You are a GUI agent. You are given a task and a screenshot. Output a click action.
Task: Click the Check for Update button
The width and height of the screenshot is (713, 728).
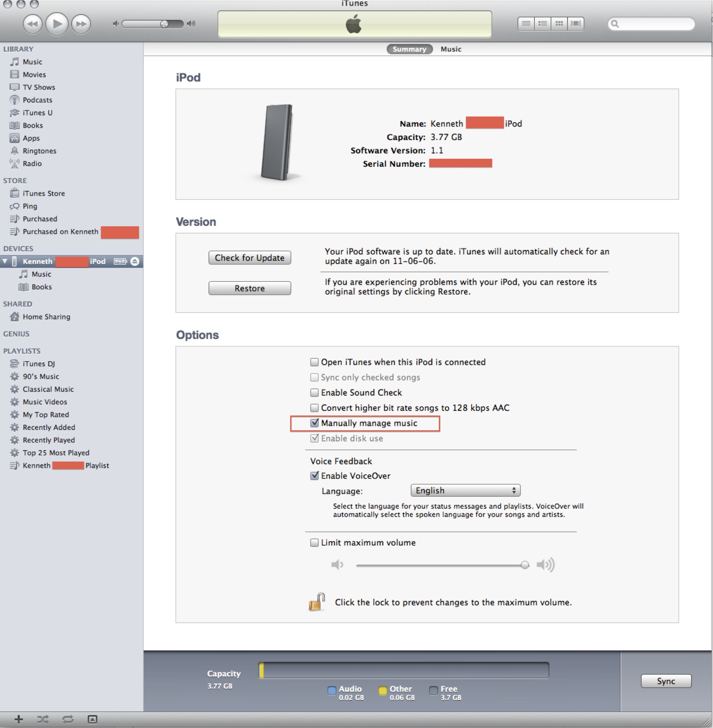(249, 258)
